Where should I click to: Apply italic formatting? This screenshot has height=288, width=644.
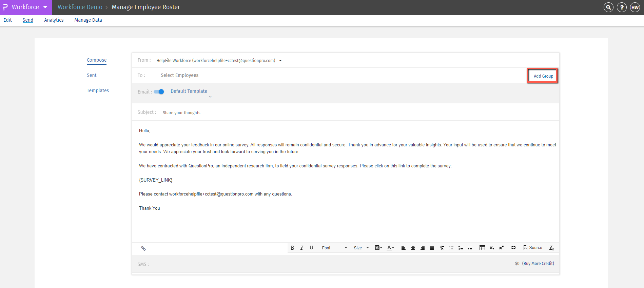pyautogui.click(x=302, y=248)
